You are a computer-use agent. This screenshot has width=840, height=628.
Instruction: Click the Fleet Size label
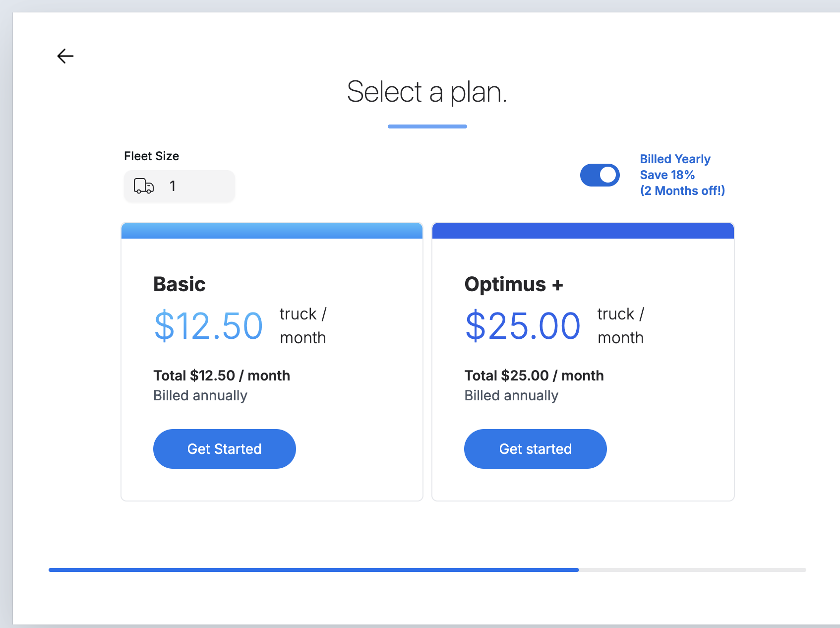pos(152,156)
